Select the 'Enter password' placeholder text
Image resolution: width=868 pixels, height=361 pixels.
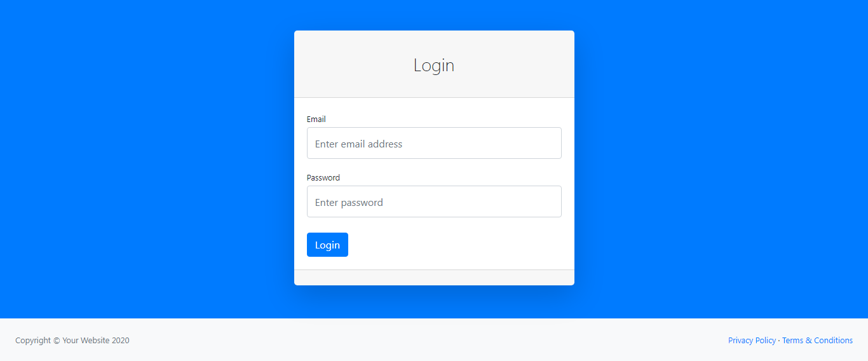349,203
